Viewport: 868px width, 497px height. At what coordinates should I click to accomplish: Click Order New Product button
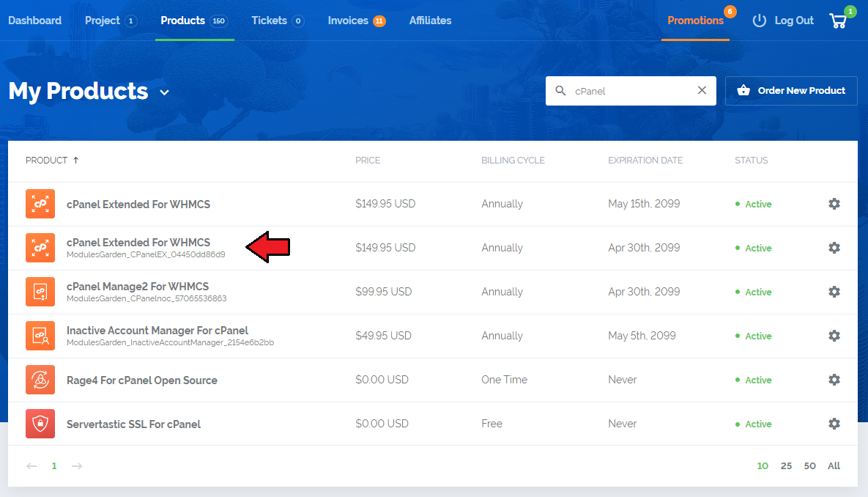tap(791, 91)
